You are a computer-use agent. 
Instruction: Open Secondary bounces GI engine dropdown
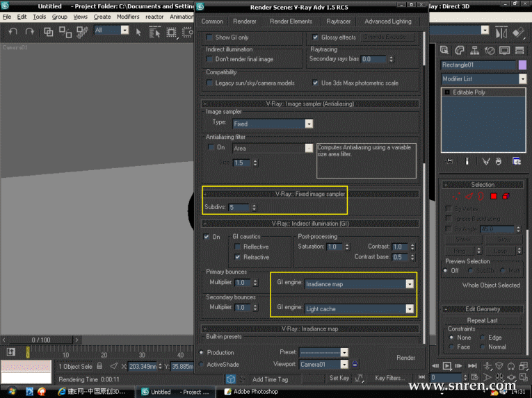[360, 309]
